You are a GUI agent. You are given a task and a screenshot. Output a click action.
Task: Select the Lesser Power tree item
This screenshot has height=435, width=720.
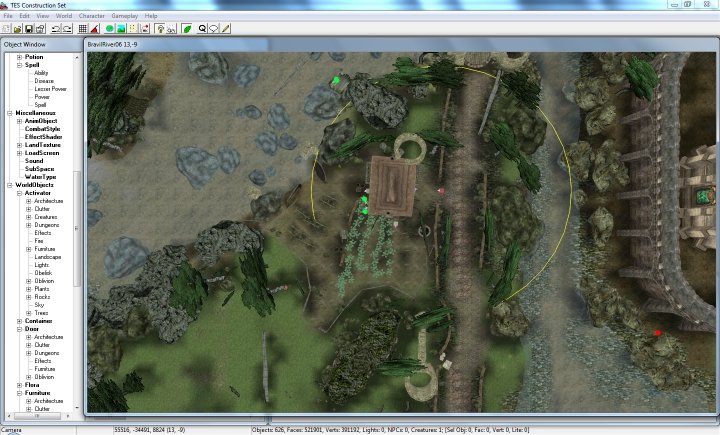point(51,89)
